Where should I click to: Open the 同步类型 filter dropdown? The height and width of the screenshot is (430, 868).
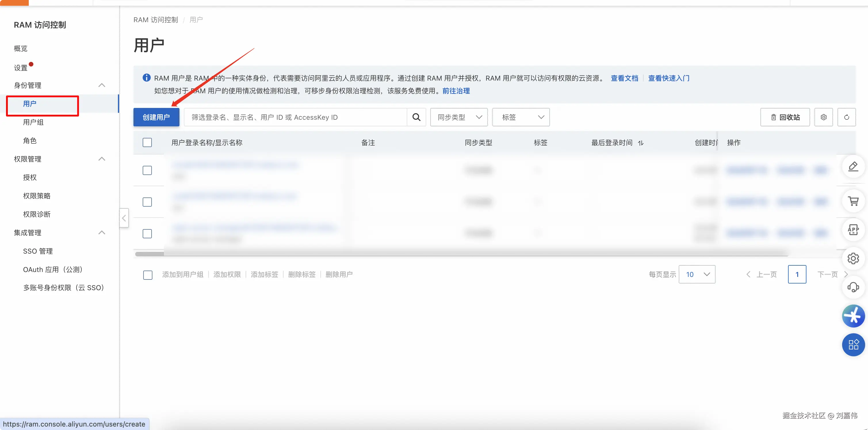click(x=459, y=117)
